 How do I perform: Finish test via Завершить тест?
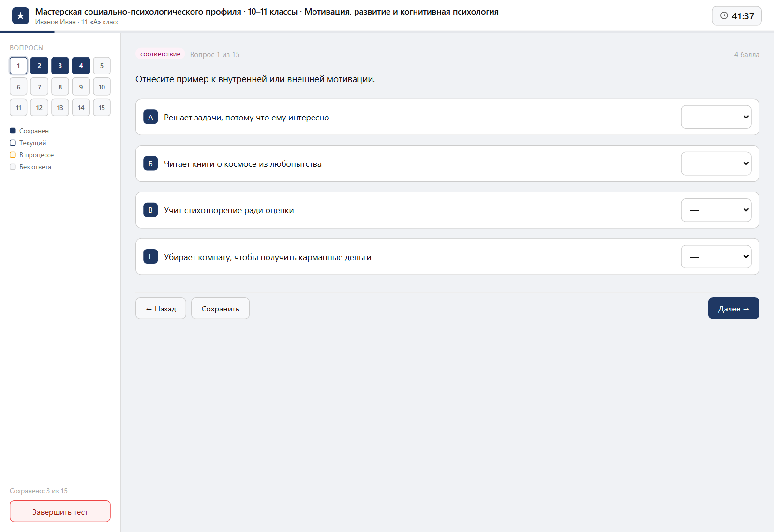tap(60, 512)
